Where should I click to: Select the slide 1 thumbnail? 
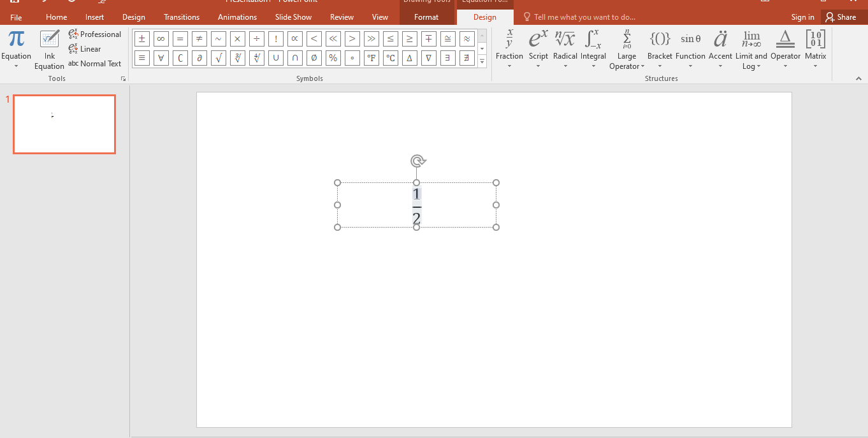click(64, 124)
